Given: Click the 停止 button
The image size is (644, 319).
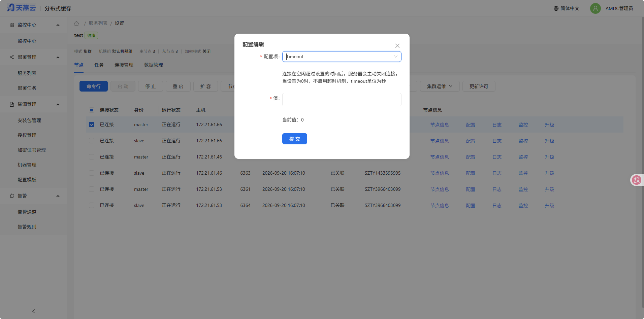Looking at the screenshot, I should coord(151,86).
